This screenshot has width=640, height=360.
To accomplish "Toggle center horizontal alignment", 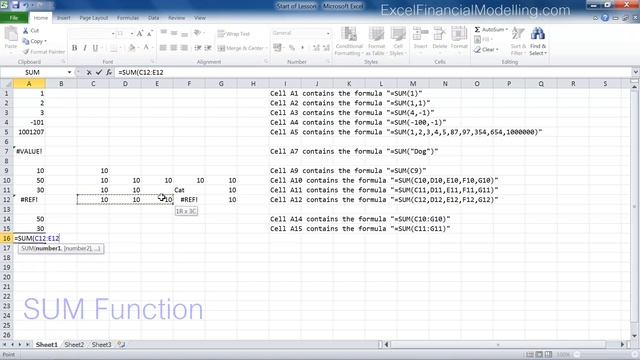I will [174, 48].
